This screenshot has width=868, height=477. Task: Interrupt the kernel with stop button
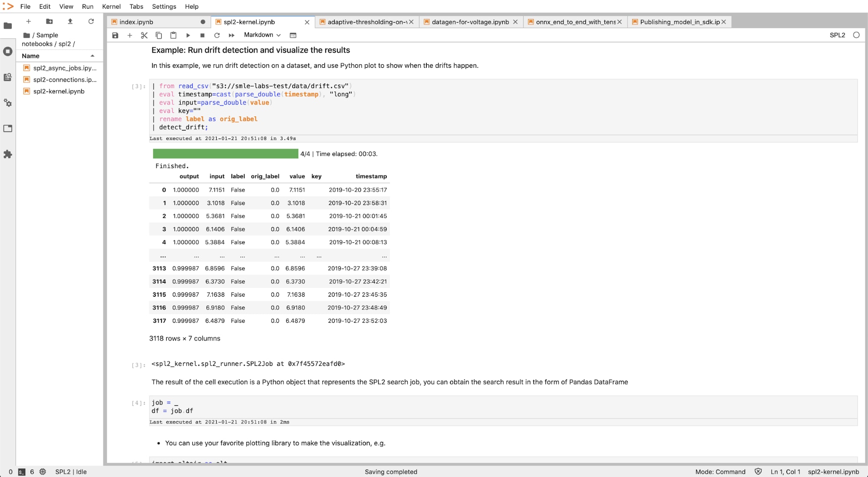pyautogui.click(x=202, y=35)
